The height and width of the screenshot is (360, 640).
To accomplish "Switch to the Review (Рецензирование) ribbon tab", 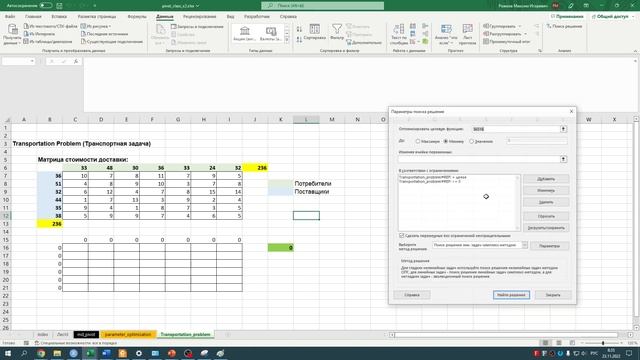I will point(200,17).
